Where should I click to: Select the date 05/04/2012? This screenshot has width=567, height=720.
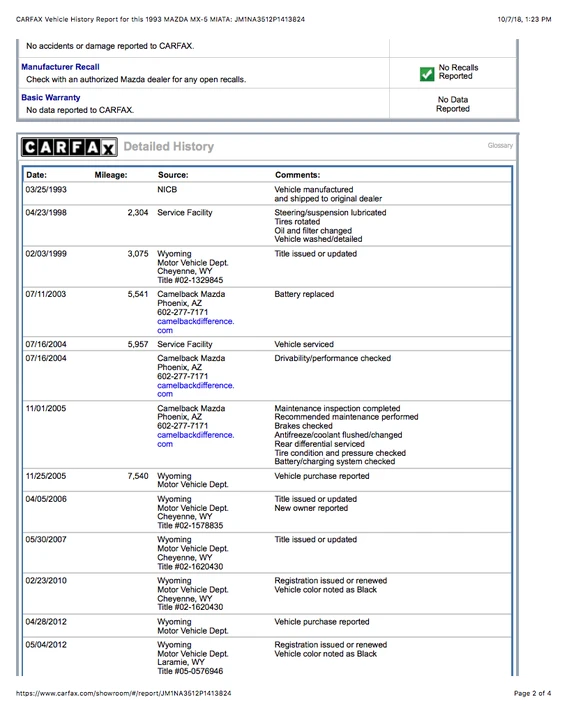coord(46,645)
